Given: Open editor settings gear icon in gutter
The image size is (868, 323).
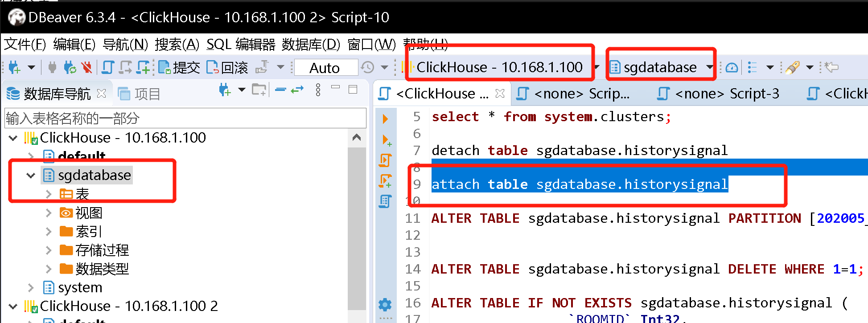Looking at the screenshot, I should [385, 305].
